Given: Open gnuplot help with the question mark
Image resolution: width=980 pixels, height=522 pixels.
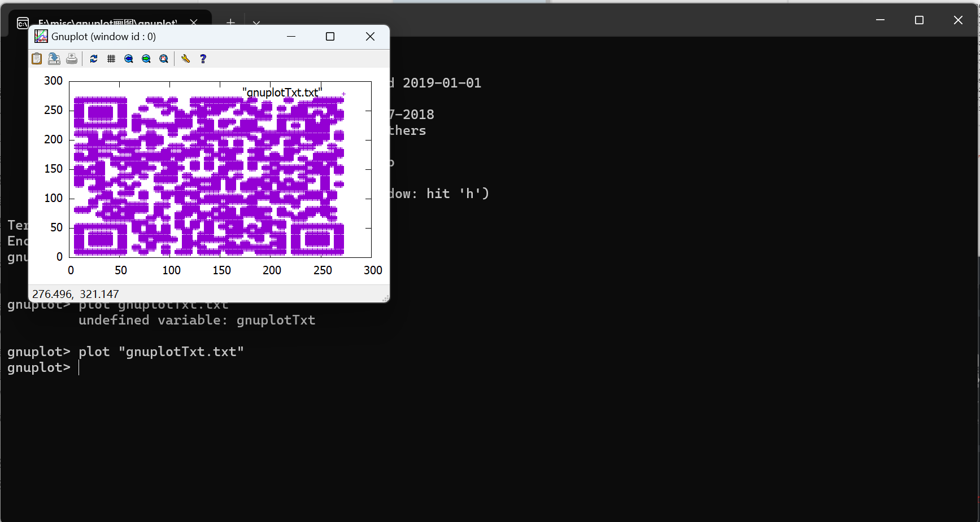Looking at the screenshot, I should tap(203, 59).
